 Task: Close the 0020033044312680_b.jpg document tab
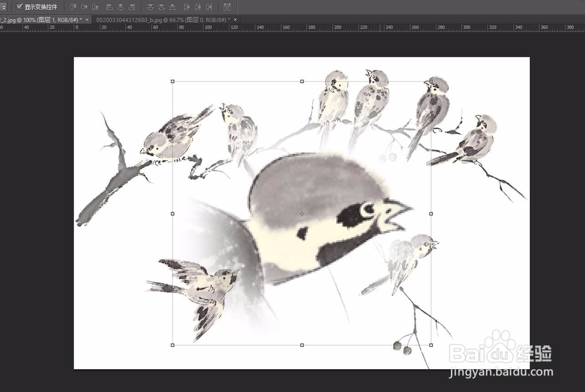[235, 19]
